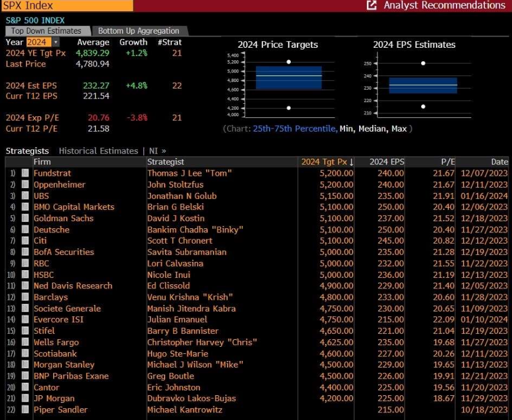Tick the checkbox for Piper Sandler row

tap(25, 409)
